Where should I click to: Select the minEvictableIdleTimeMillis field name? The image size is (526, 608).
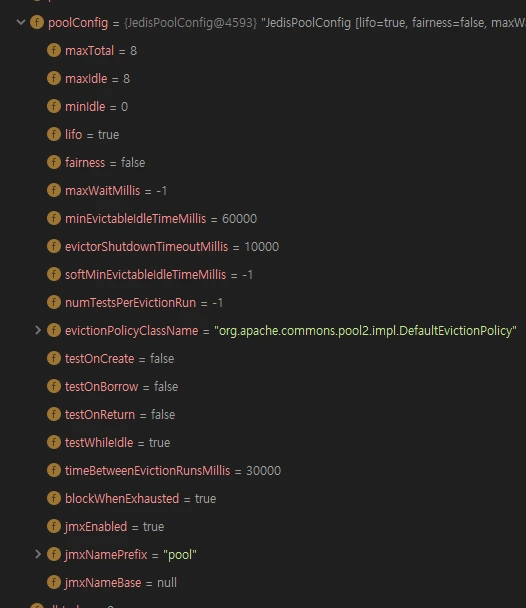click(x=135, y=219)
